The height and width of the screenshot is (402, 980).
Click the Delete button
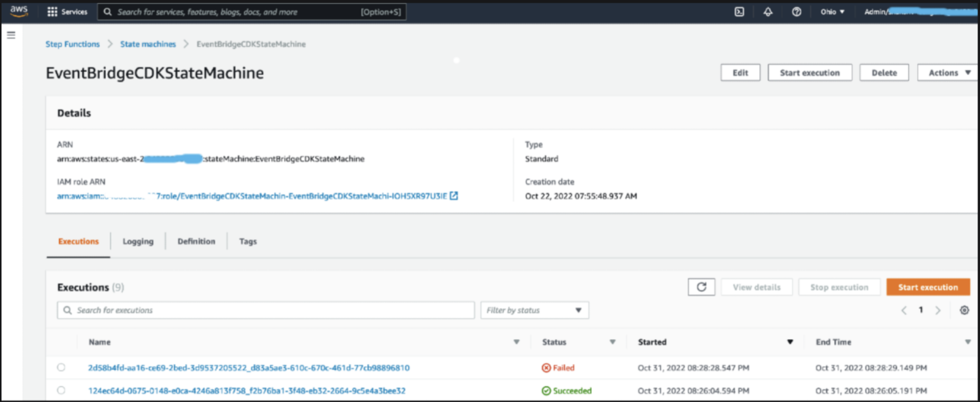pyautogui.click(x=884, y=73)
